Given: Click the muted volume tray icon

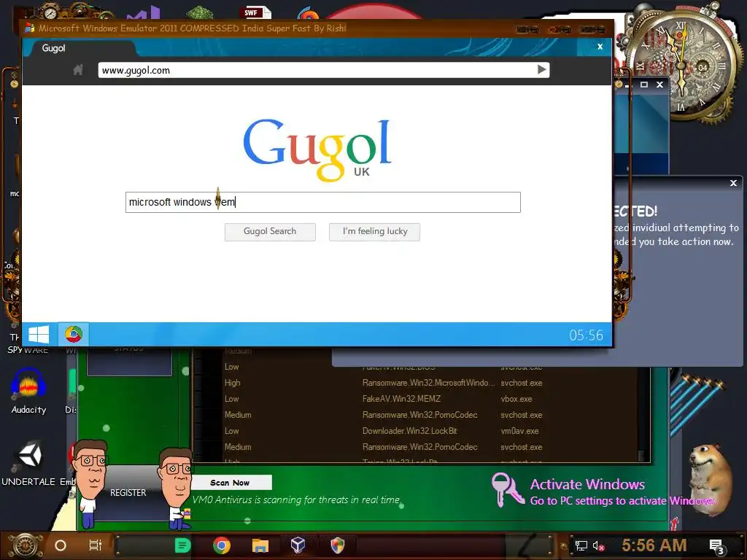Looking at the screenshot, I should click(599, 545).
